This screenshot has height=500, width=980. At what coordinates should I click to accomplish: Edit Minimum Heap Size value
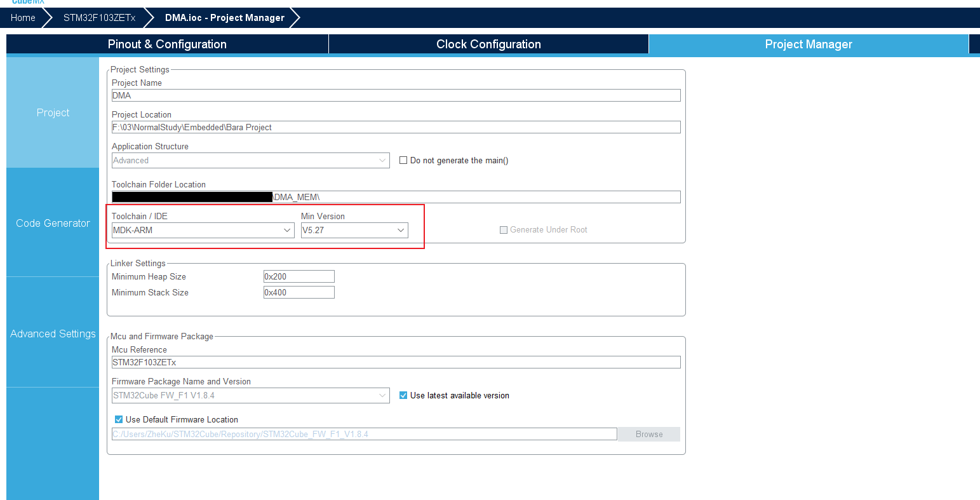299,276
